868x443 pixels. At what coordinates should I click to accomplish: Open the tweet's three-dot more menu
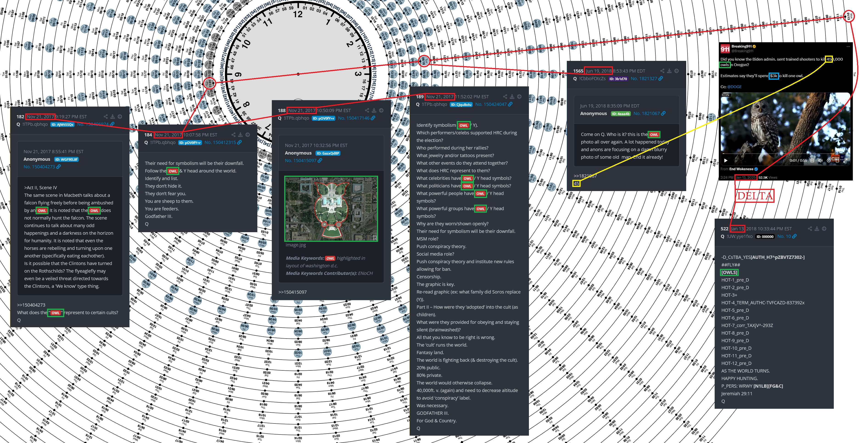(848, 47)
